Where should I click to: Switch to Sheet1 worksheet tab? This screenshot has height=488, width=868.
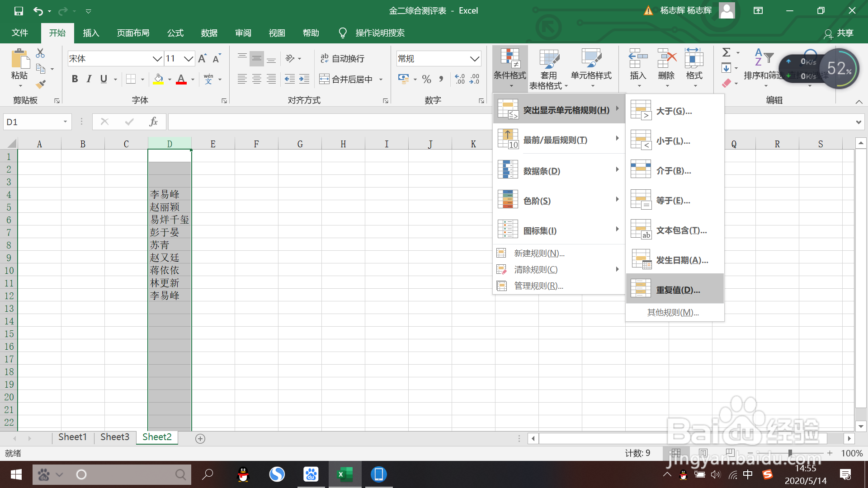(x=72, y=437)
